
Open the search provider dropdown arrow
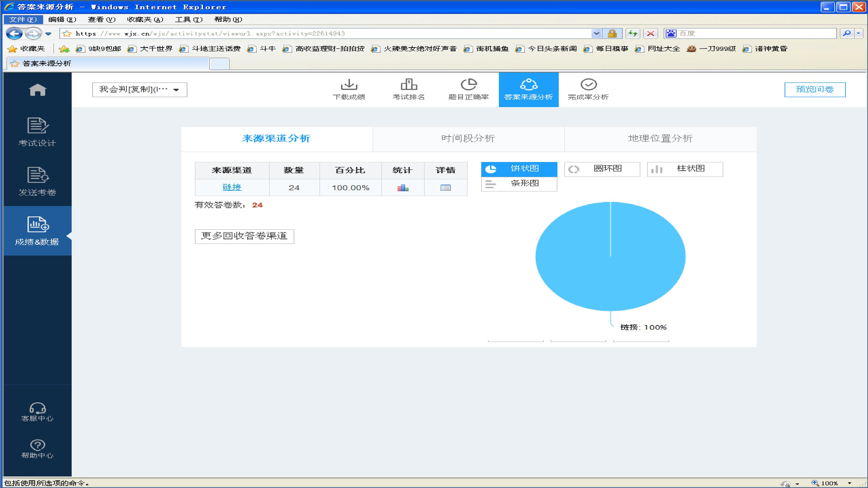pos(859,33)
